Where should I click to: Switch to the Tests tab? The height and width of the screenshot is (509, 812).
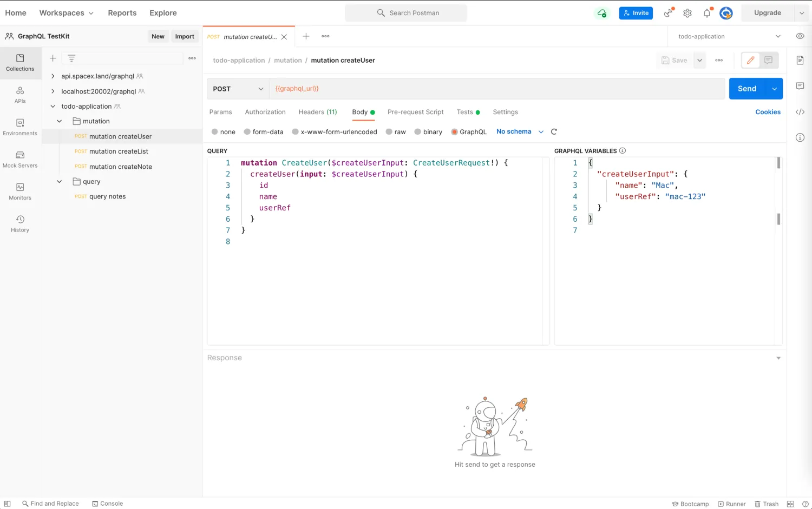coord(468,112)
